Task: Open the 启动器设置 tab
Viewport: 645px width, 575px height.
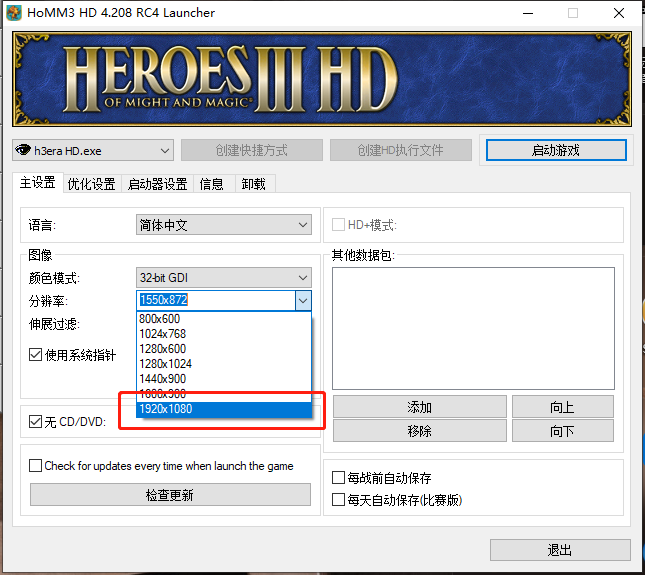Action: click(157, 184)
